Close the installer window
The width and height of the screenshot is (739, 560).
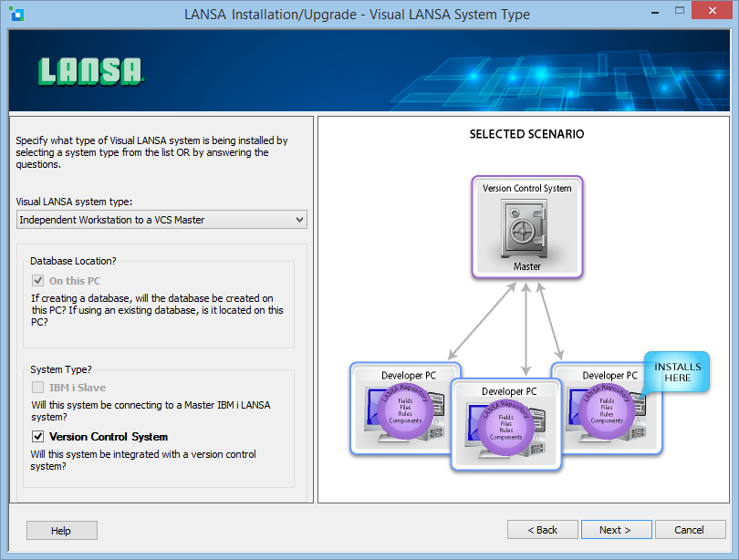tap(712, 11)
